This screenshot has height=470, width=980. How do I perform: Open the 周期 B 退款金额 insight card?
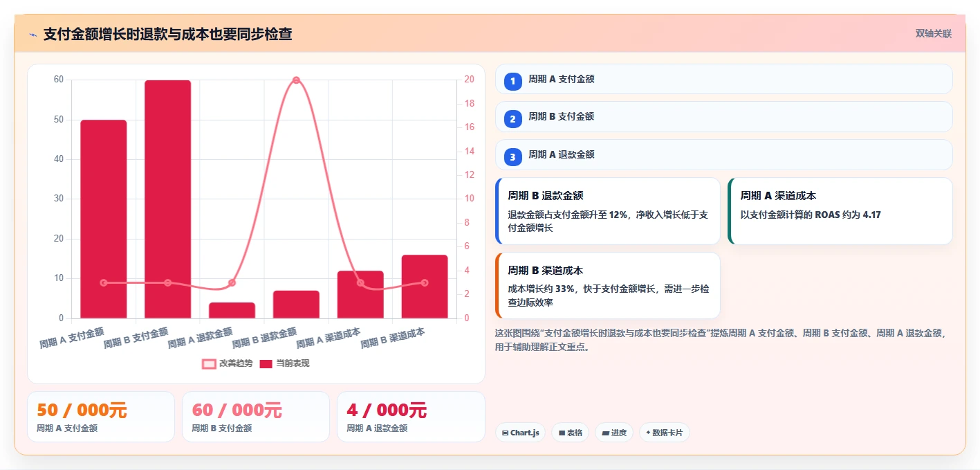tap(608, 211)
